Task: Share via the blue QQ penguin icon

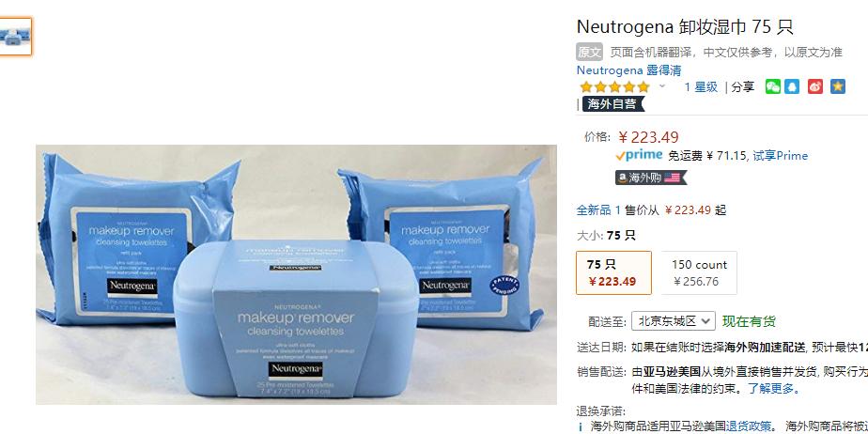Action: pyautogui.click(x=792, y=87)
